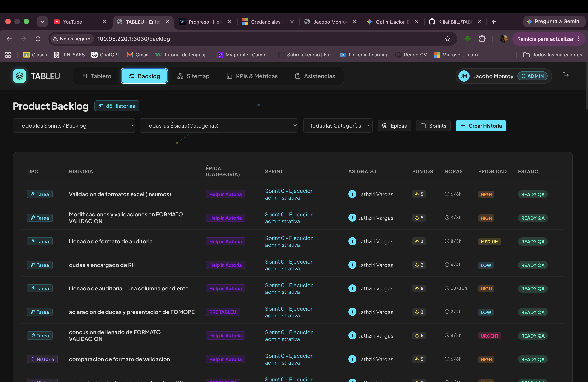Open the tab search chevron button
Screen dimensions: 588x382
(42, 22)
